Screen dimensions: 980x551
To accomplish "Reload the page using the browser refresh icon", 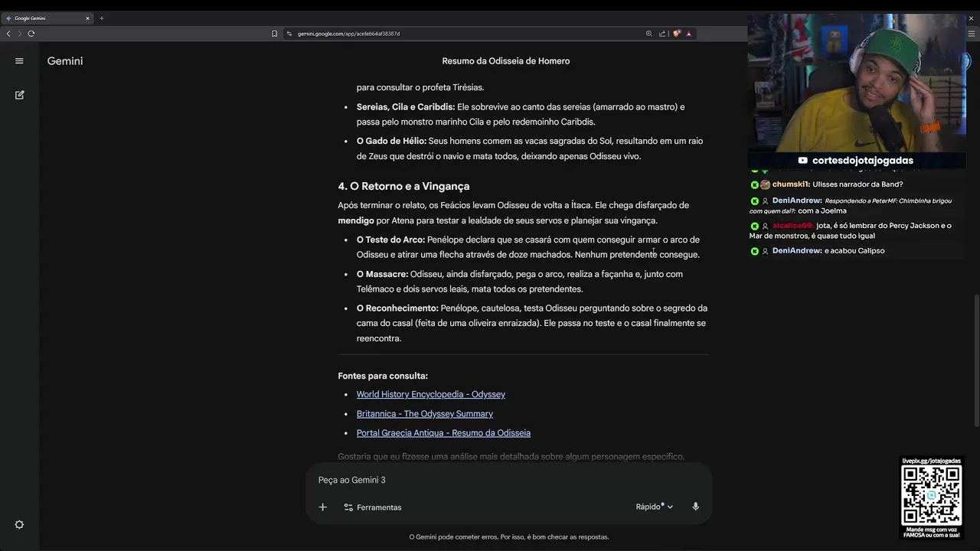I will tap(31, 34).
